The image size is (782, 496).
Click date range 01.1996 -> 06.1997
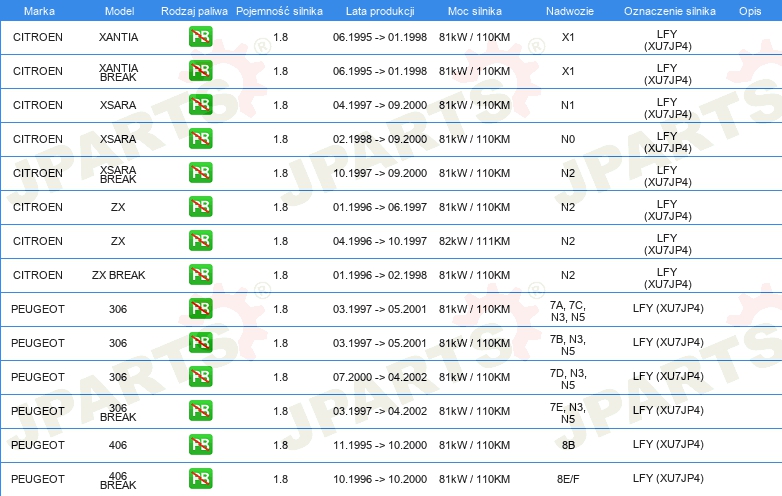coord(380,207)
